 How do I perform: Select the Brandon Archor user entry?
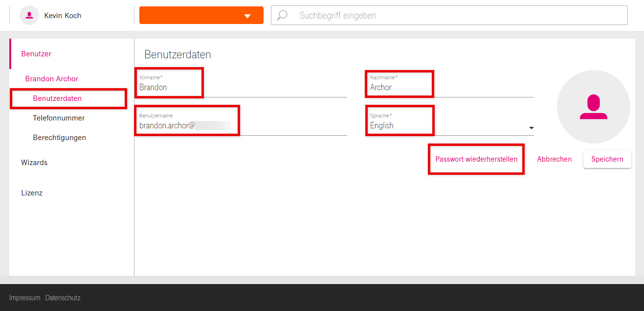click(x=52, y=79)
